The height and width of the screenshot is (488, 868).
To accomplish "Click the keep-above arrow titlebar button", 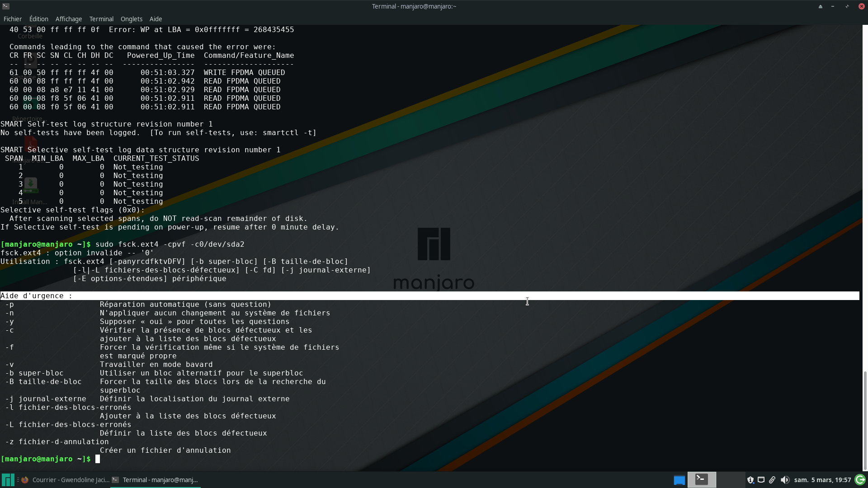I will [x=820, y=6].
